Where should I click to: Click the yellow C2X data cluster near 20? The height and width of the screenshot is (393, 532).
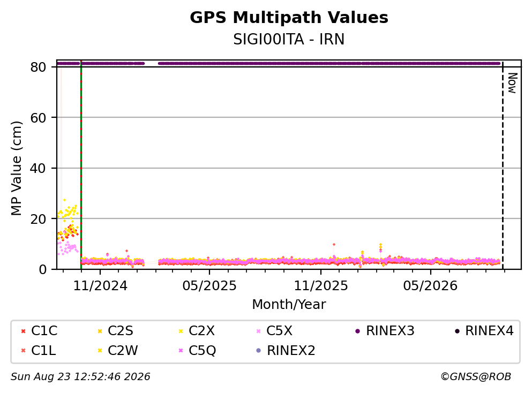coord(69,212)
